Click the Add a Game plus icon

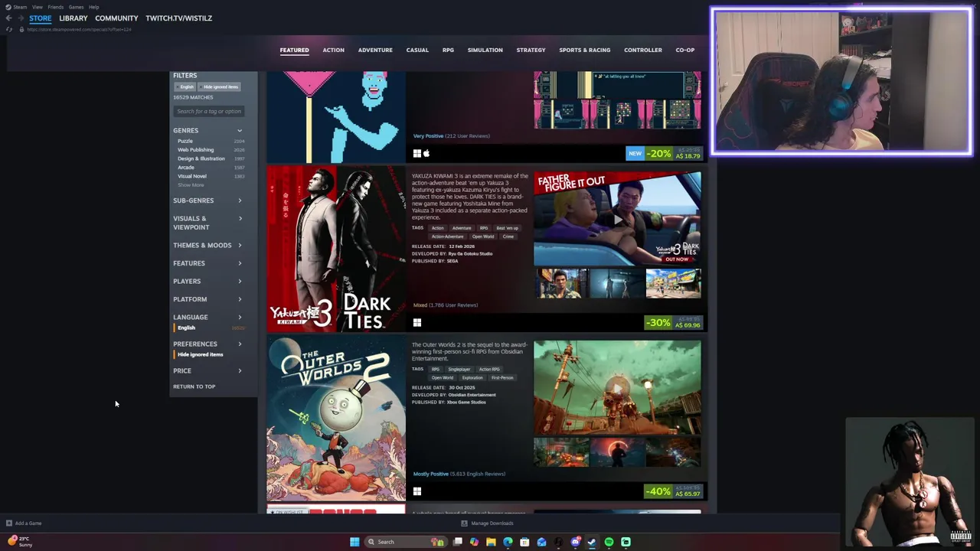[8, 523]
